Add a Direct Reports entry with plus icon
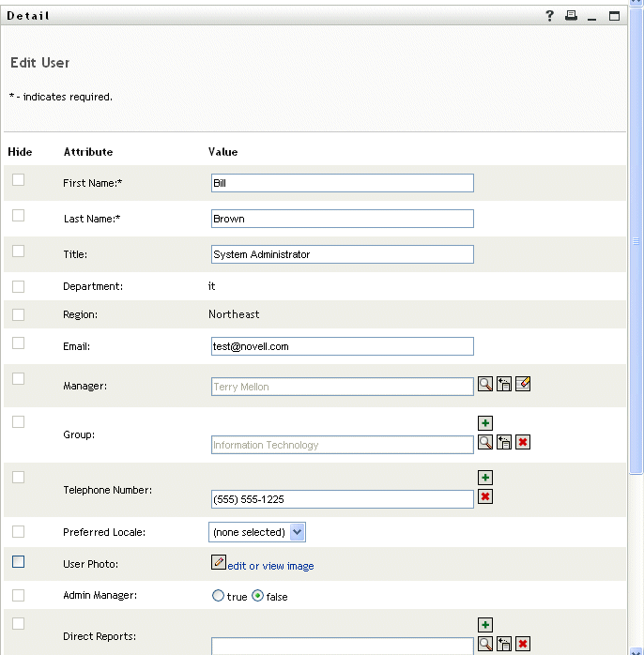 click(x=485, y=624)
